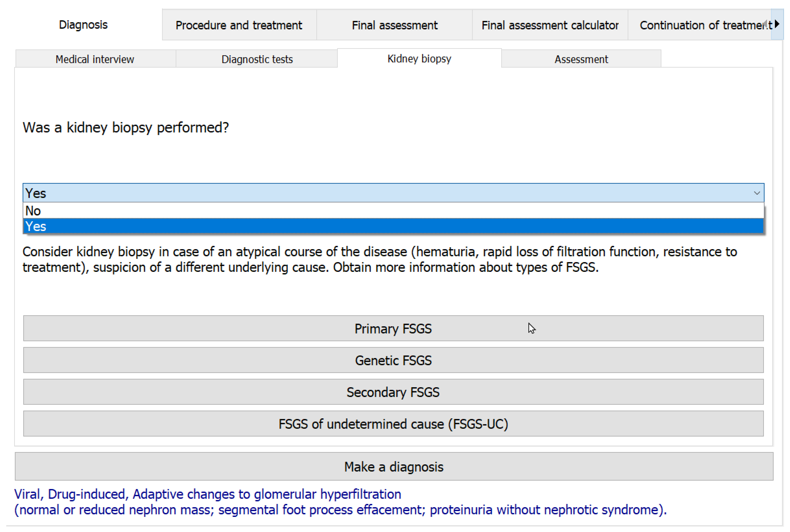Pick highlighted 'Yes' option in list
This screenshot has width=790, height=532.
coord(393,226)
